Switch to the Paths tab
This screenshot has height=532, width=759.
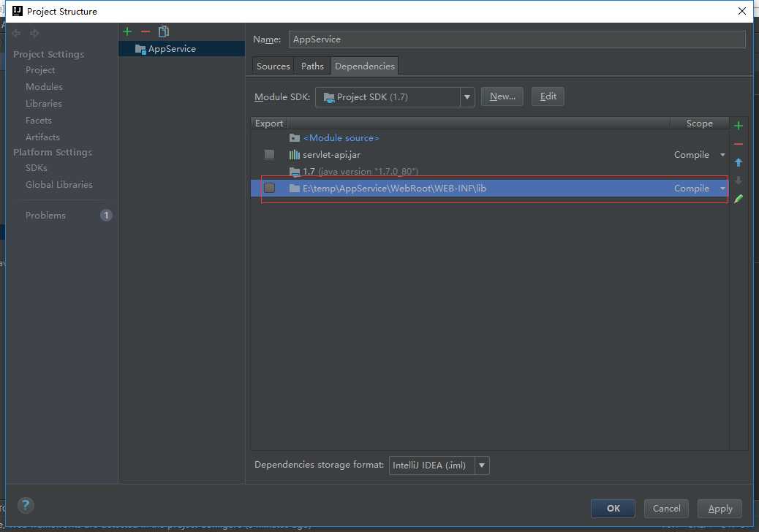[x=312, y=66]
